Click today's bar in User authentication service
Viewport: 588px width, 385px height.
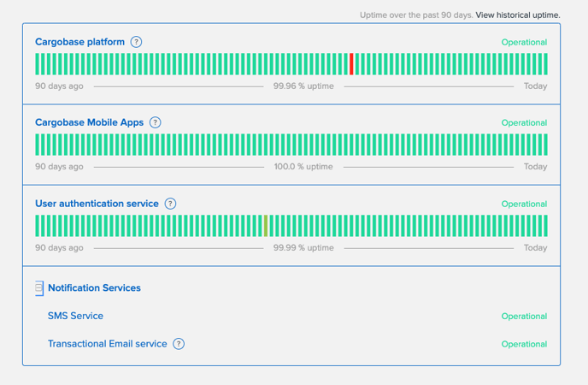[545, 226]
